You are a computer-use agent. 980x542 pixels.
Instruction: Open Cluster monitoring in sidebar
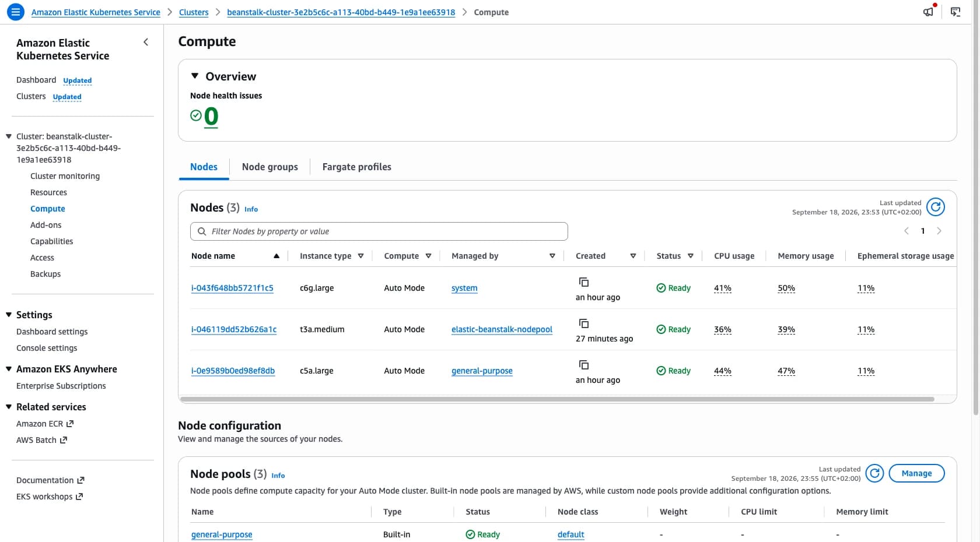[65, 176]
